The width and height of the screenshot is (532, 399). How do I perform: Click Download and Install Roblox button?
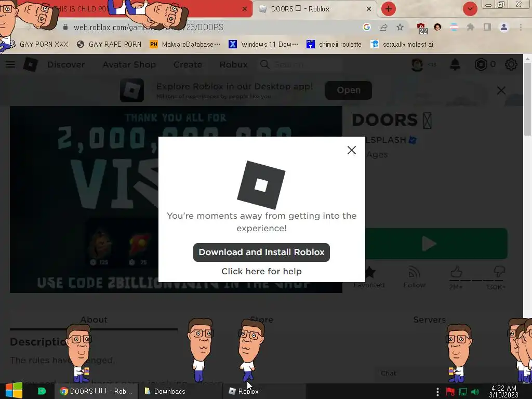[x=261, y=252]
